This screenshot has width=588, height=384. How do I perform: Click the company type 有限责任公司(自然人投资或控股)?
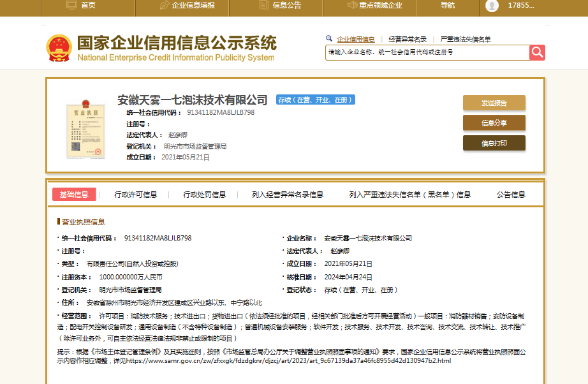click(133, 264)
